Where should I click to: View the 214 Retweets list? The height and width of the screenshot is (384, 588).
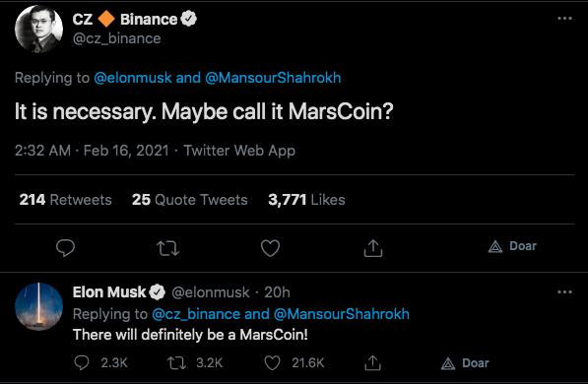point(65,200)
